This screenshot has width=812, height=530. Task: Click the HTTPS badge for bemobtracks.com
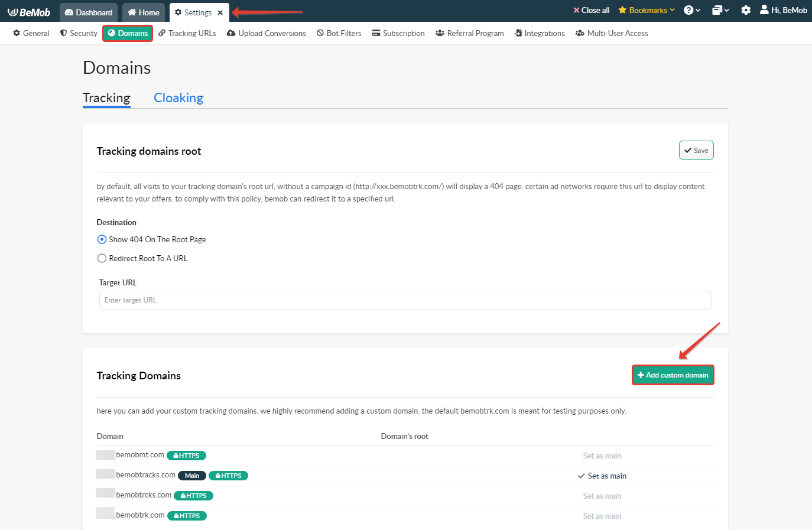[229, 476]
